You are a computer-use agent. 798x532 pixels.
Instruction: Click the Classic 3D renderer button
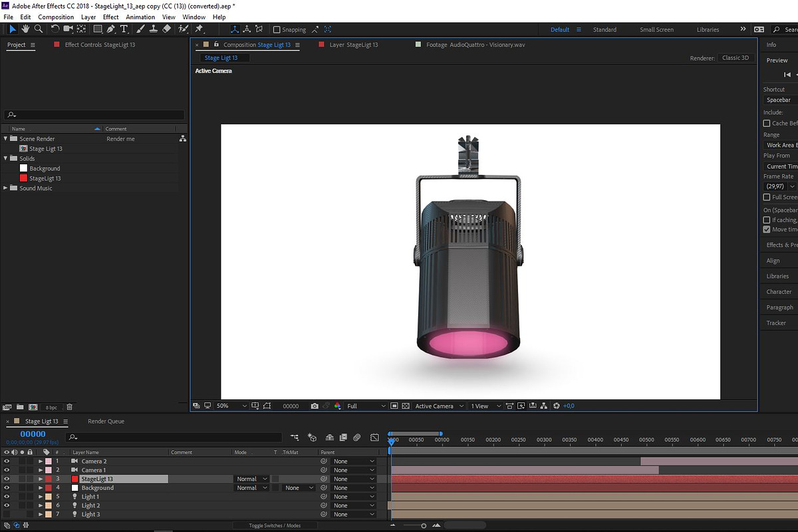pos(736,58)
